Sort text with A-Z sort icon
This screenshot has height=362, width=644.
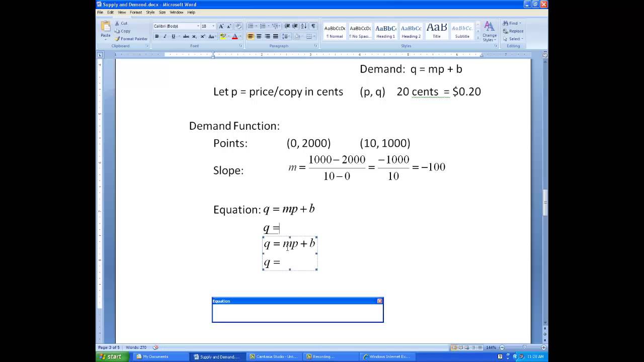(x=304, y=26)
